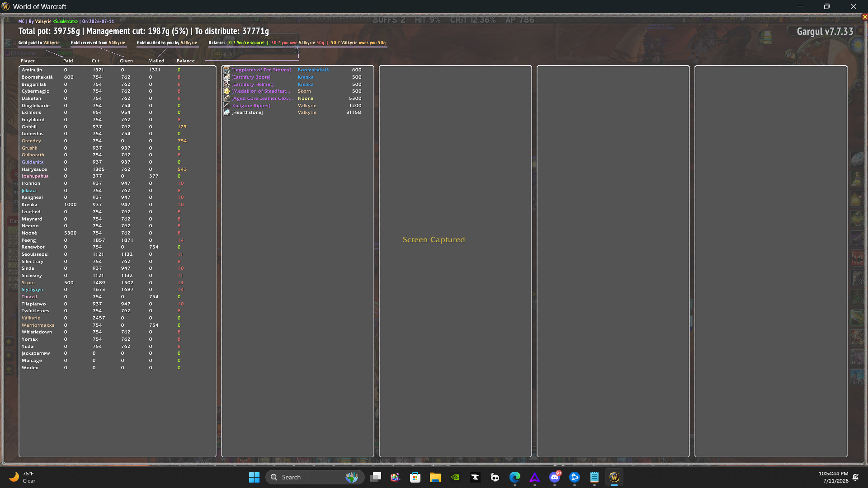Image resolution: width=868 pixels, height=488 pixels.
Task: Click the [Aged Core Leather Glov... item link
Action: [x=262, y=99]
